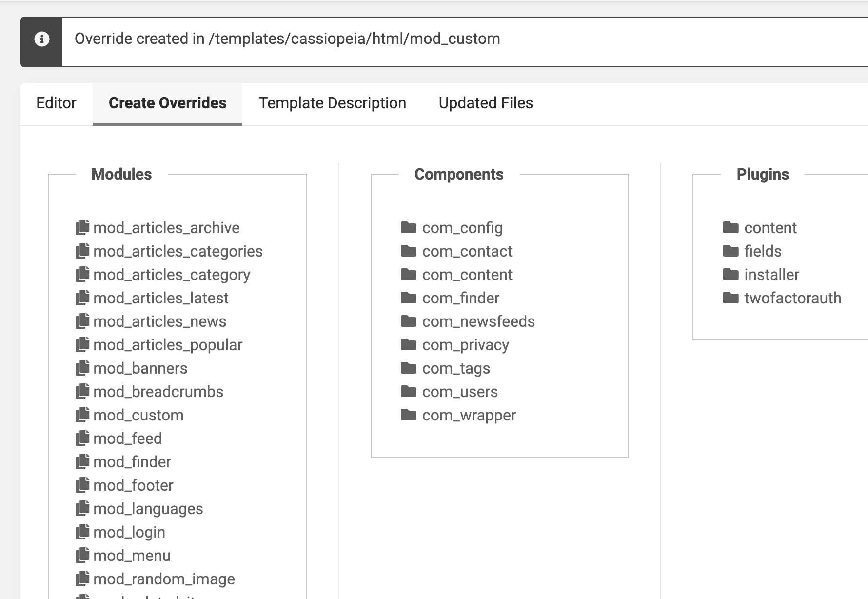This screenshot has height=599, width=868.
Task: Click the copy icon beside mod_custom
Action: coord(82,415)
